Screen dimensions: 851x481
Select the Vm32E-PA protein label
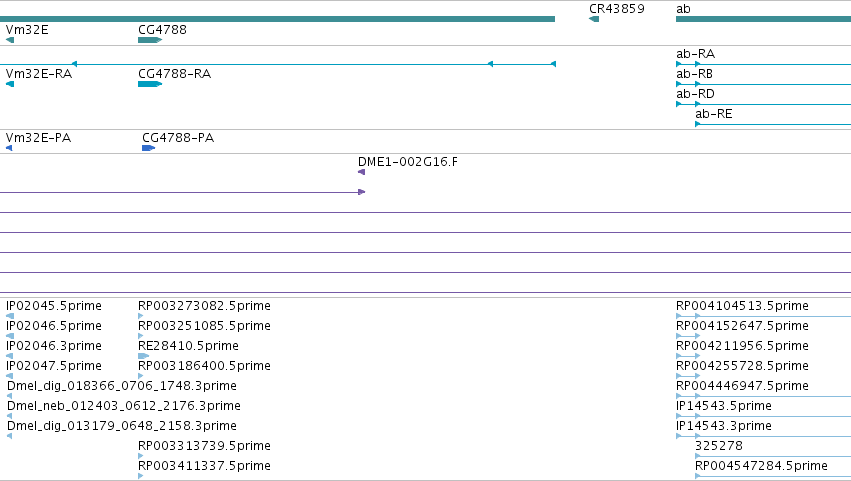pos(38,138)
